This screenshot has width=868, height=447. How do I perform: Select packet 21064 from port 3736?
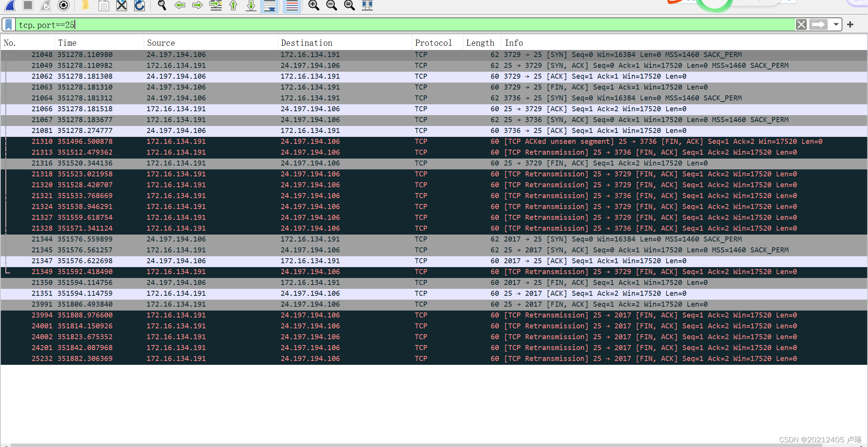(x=434, y=98)
